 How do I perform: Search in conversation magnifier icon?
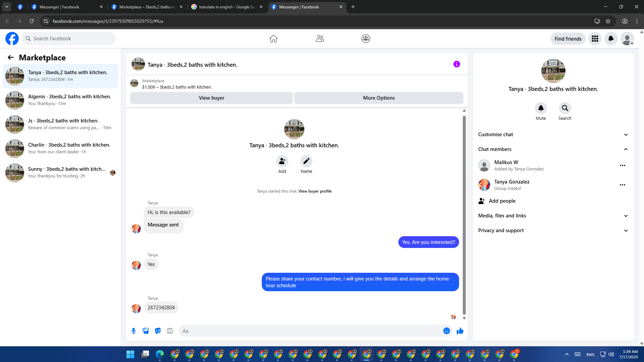[x=565, y=108]
